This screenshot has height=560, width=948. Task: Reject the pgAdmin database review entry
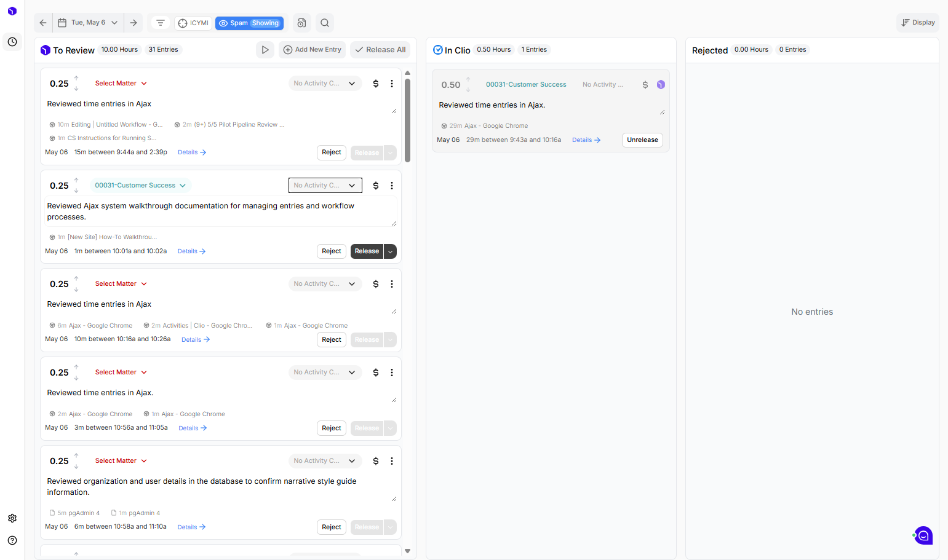[x=332, y=527]
